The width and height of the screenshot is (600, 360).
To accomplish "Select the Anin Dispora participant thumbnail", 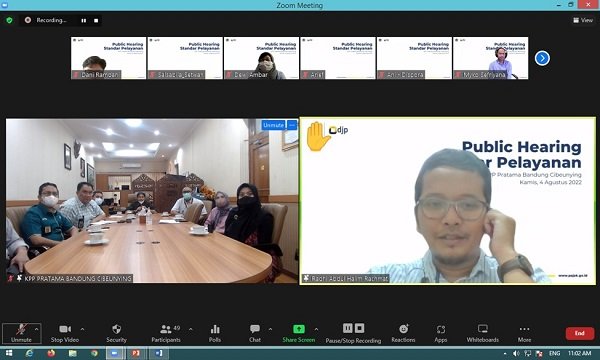I will (x=414, y=58).
